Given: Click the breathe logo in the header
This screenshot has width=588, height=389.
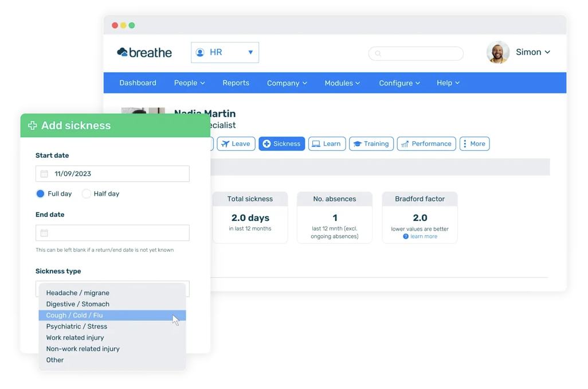Looking at the screenshot, I should [x=144, y=52].
